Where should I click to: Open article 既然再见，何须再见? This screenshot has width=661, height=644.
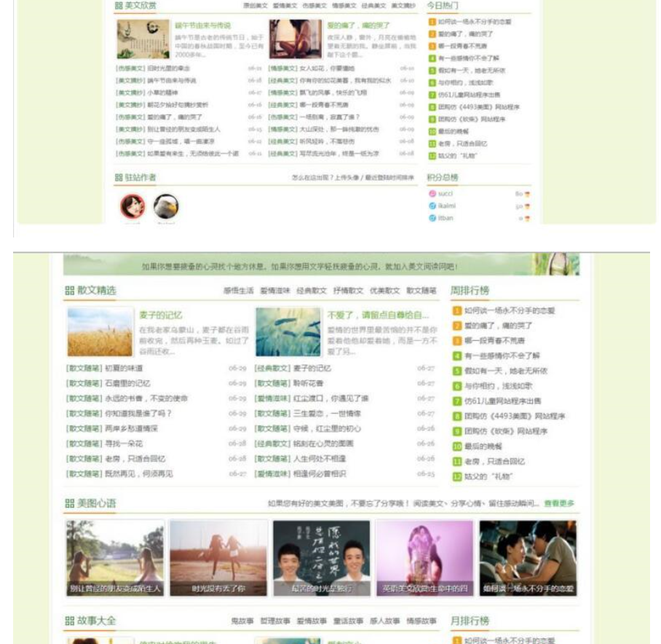coord(139,474)
